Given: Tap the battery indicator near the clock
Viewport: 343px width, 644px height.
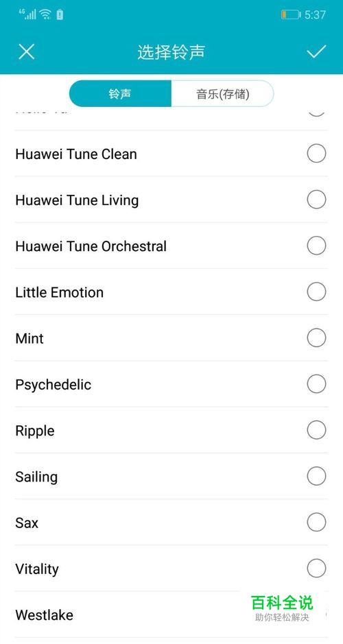Looking at the screenshot, I should (290, 15).
